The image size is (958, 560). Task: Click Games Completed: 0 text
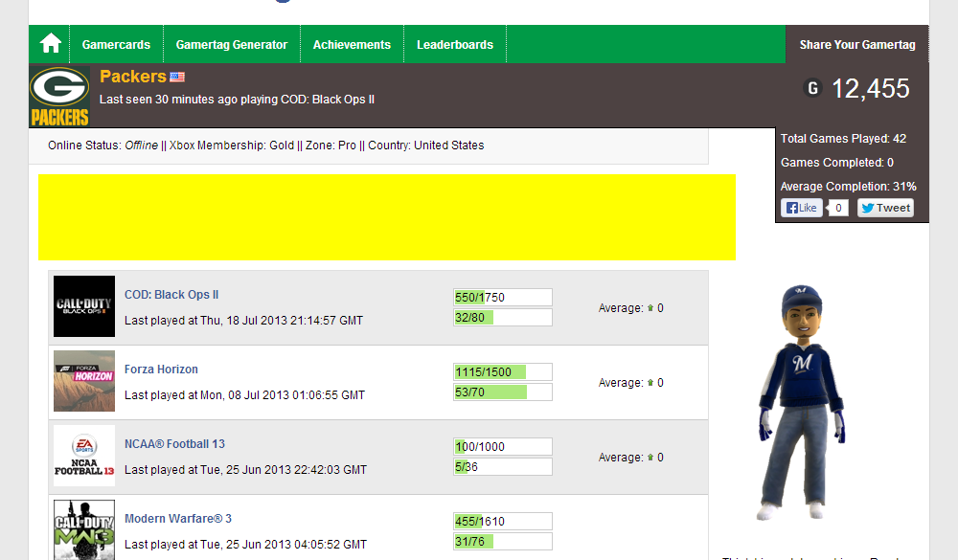click(x=837, y=163)
